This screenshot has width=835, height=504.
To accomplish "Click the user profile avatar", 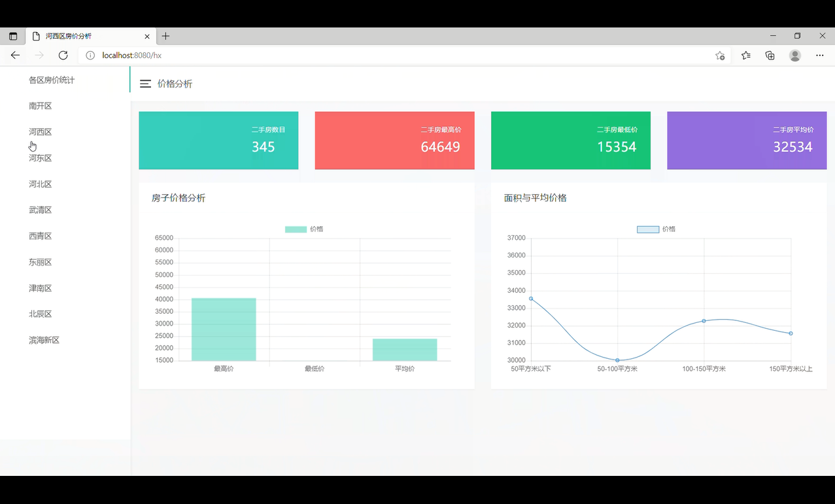I will click(x=795, y=56).
